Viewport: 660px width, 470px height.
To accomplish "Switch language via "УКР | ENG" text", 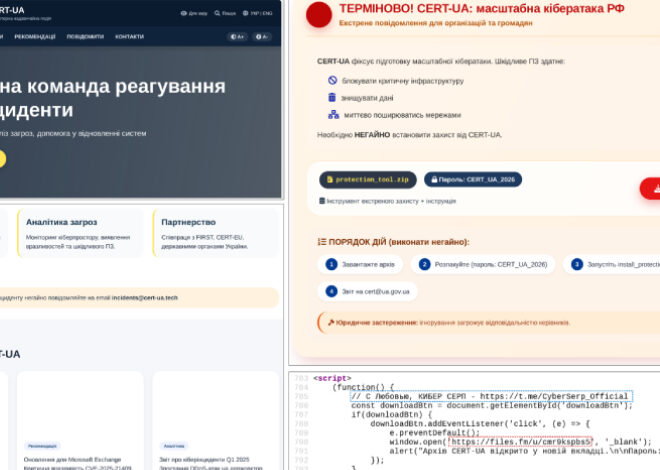I will coord(261,13).
